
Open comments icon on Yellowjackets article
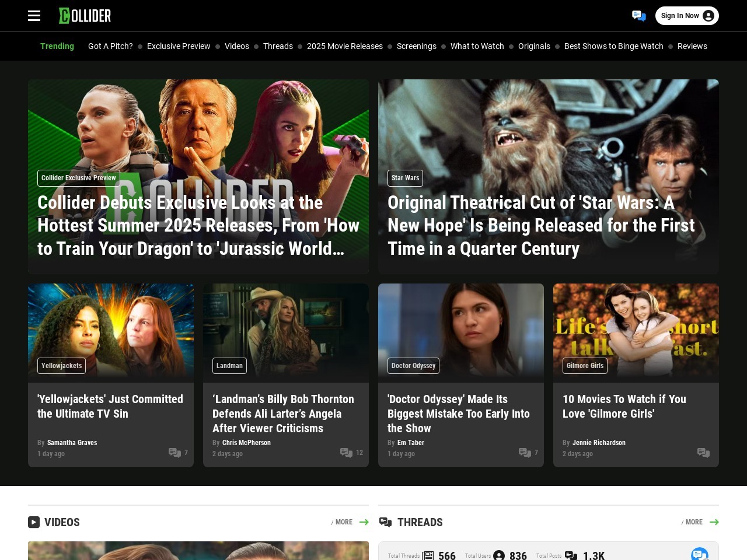pos(174,453)
